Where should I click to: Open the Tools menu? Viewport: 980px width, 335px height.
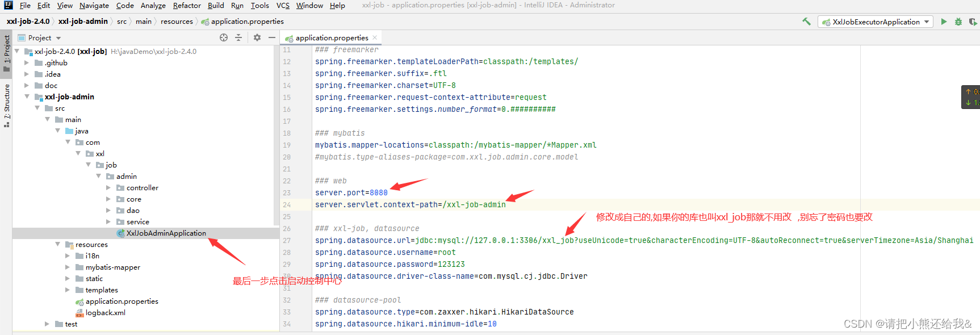point(259,5)
